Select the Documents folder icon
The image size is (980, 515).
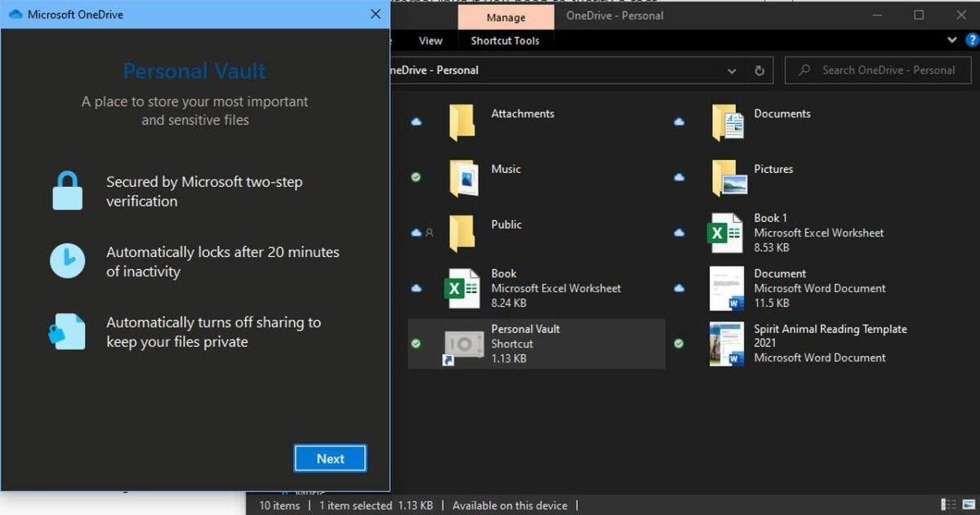[x=728, y=122]
